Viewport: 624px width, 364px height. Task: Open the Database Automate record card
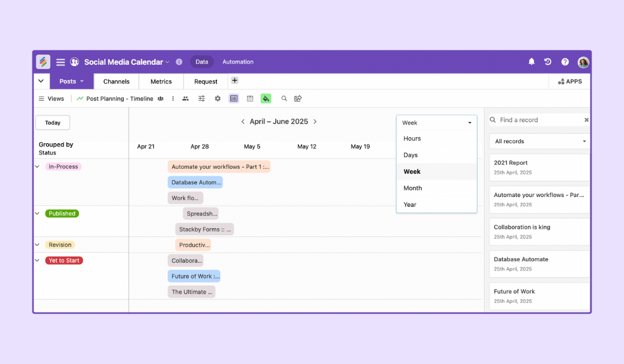click(539, 264)
